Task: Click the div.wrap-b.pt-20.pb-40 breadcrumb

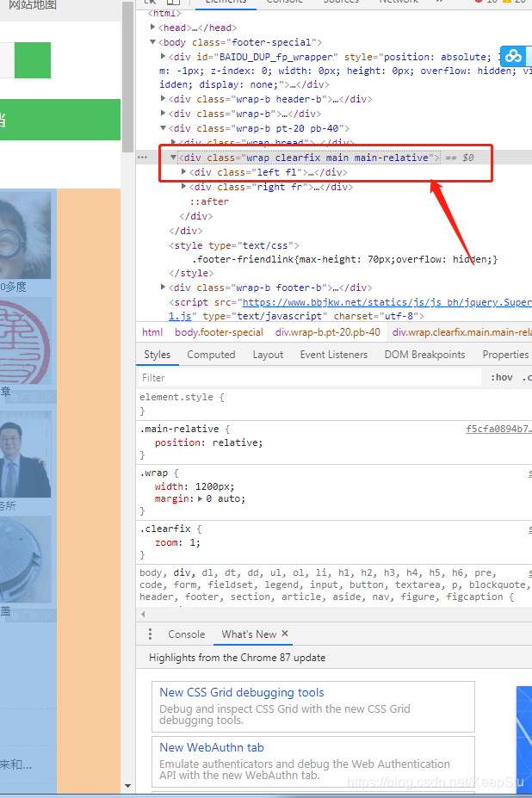Action: [328, 332]
